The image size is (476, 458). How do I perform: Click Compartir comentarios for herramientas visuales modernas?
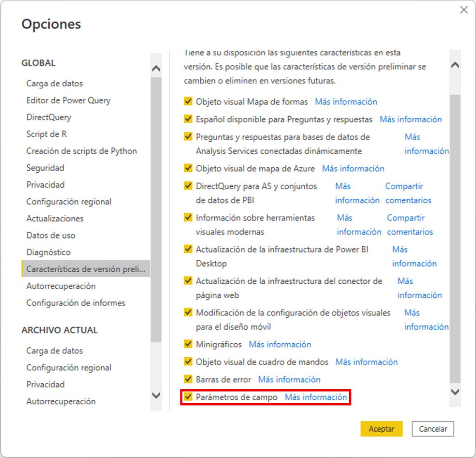410,225
